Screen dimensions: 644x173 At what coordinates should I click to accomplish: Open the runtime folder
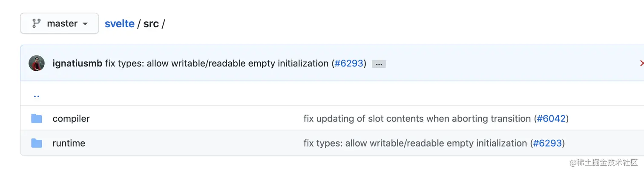69,143
